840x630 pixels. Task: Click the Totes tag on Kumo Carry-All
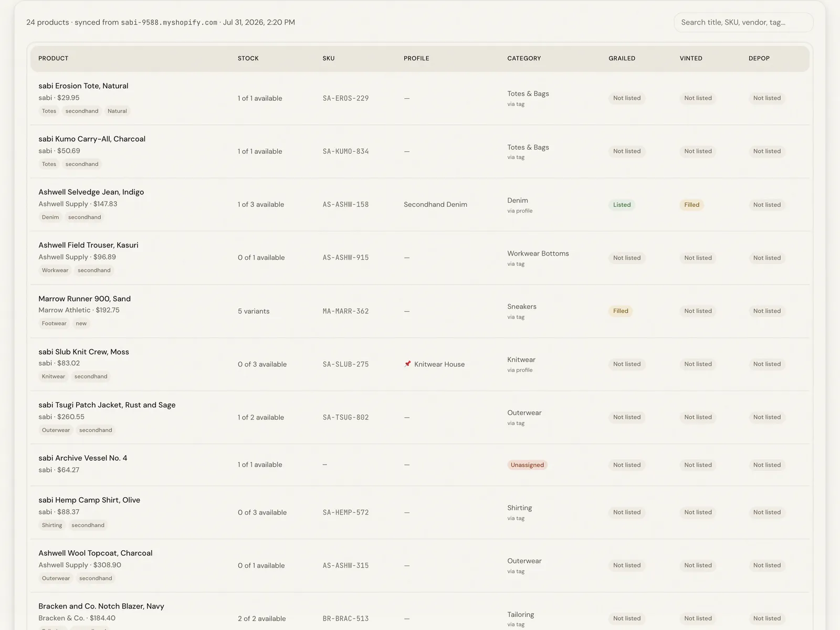(49, 164)
